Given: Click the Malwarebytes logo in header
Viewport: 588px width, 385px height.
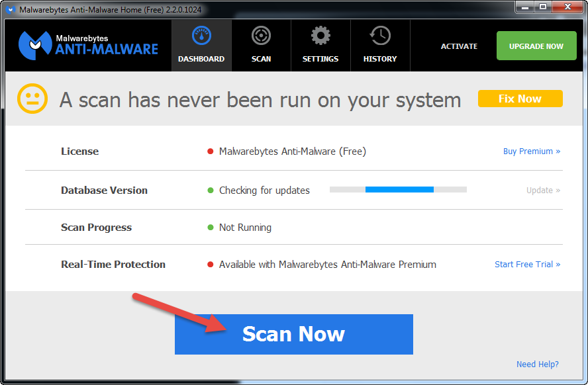Looking at the screenshot, I should click(89, 46).
